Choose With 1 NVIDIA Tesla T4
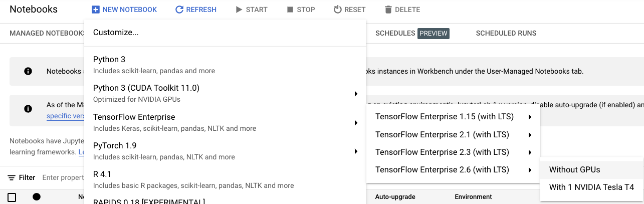Screen dimensions: 644x204 591,187
